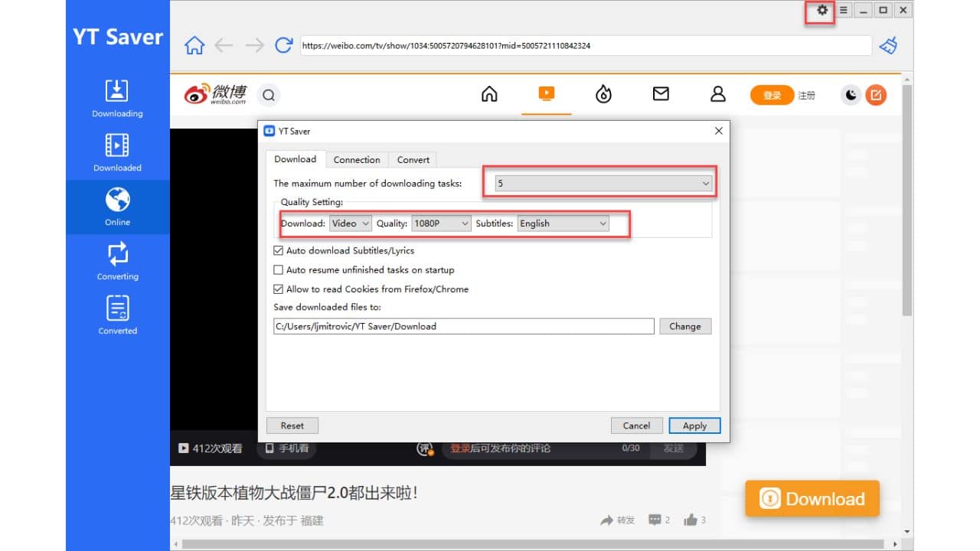Switch to the Connection tab
Viewport: 980px width, 551px height.
click(x=357, y=159)
